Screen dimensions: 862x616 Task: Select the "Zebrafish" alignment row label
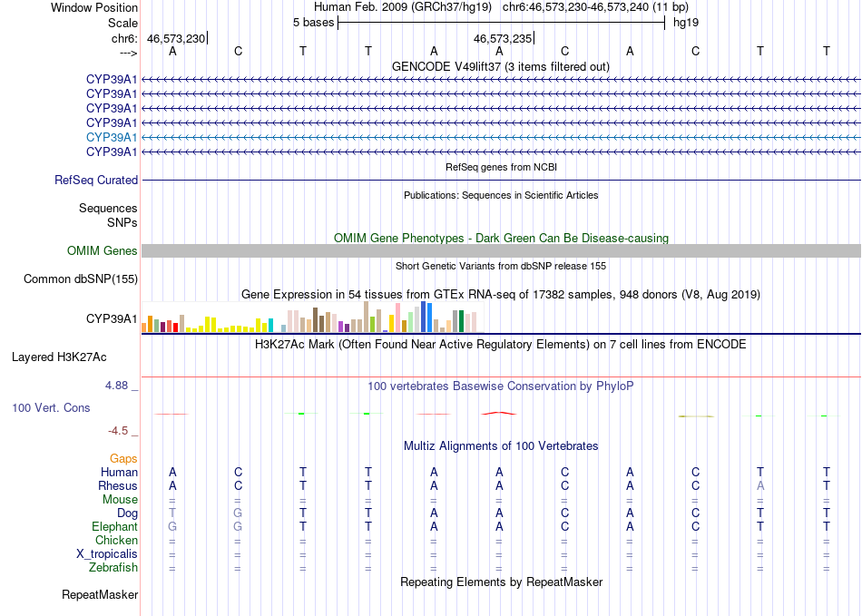(x=113, y=567)
